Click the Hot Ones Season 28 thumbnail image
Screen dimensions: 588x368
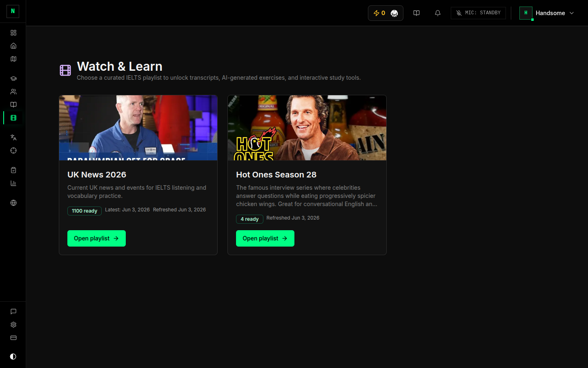307,128
